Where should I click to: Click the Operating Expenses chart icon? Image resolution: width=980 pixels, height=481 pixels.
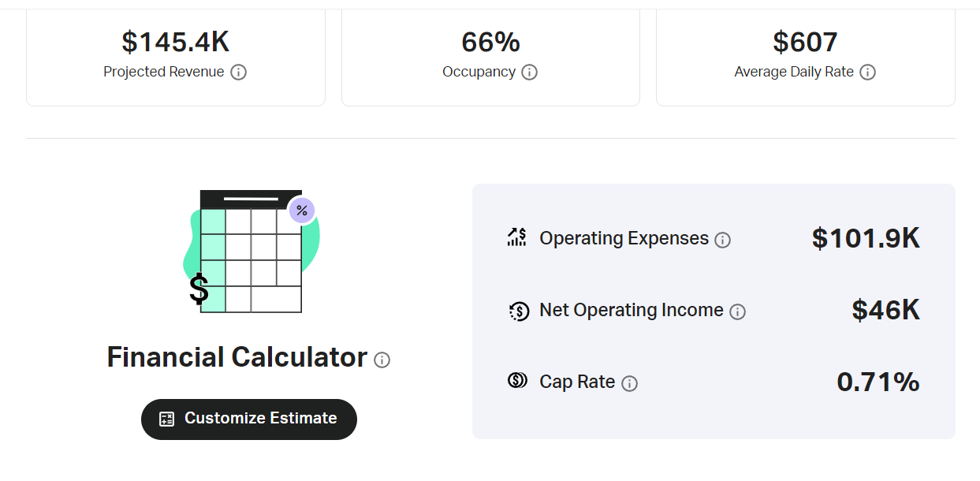coord(516,237)
